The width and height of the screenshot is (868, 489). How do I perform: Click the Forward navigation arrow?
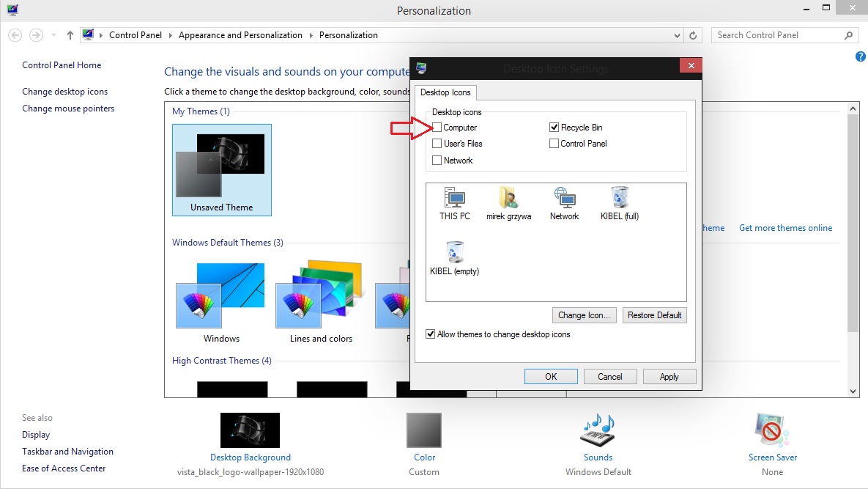point(36,35)
